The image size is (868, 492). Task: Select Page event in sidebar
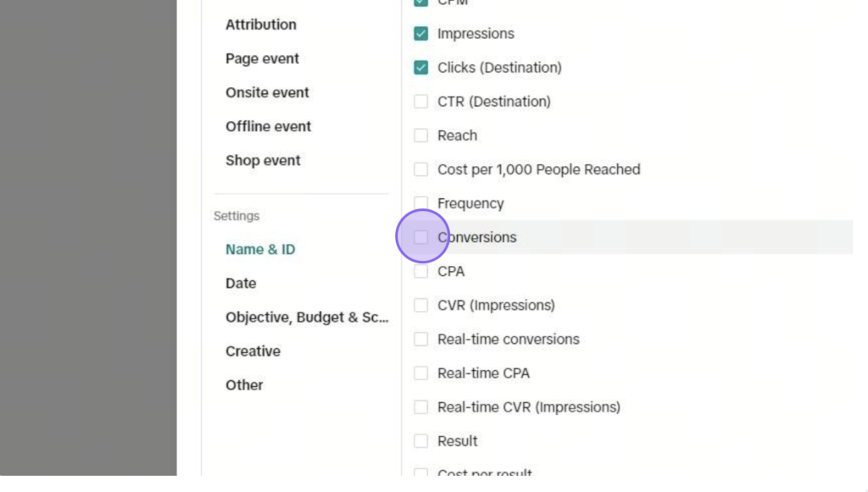point(262,58)
